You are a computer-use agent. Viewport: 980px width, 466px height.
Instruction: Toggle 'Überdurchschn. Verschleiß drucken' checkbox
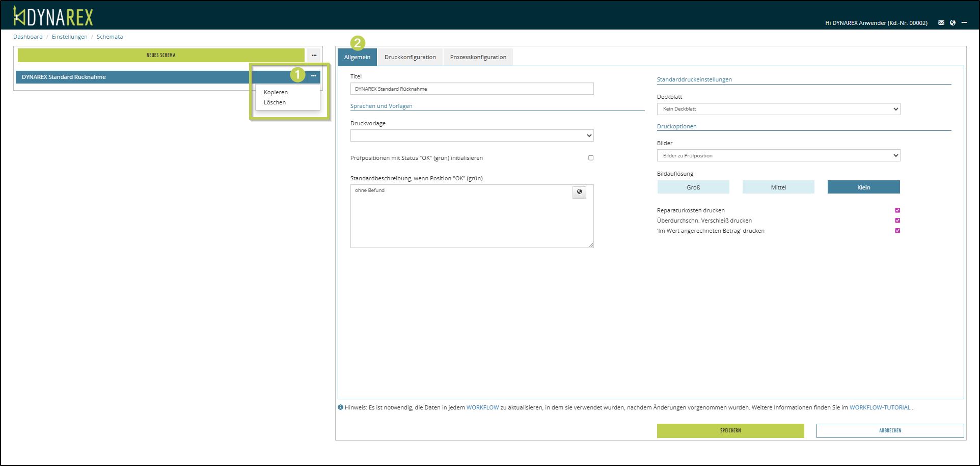coord(897,221)
